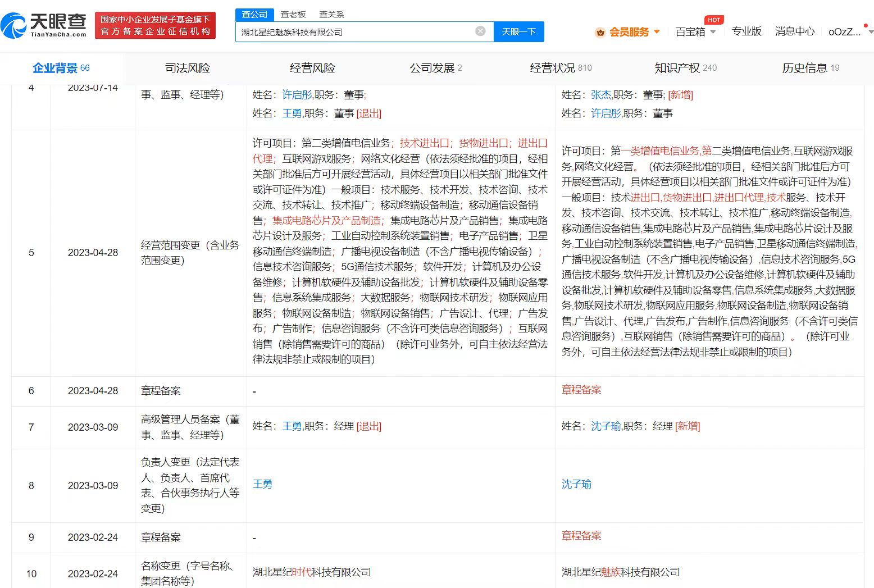Image resolution: width=874 pixels, height=588 pixels.
Task: Open 王勇 link in row 8
Action: [262, 484]
